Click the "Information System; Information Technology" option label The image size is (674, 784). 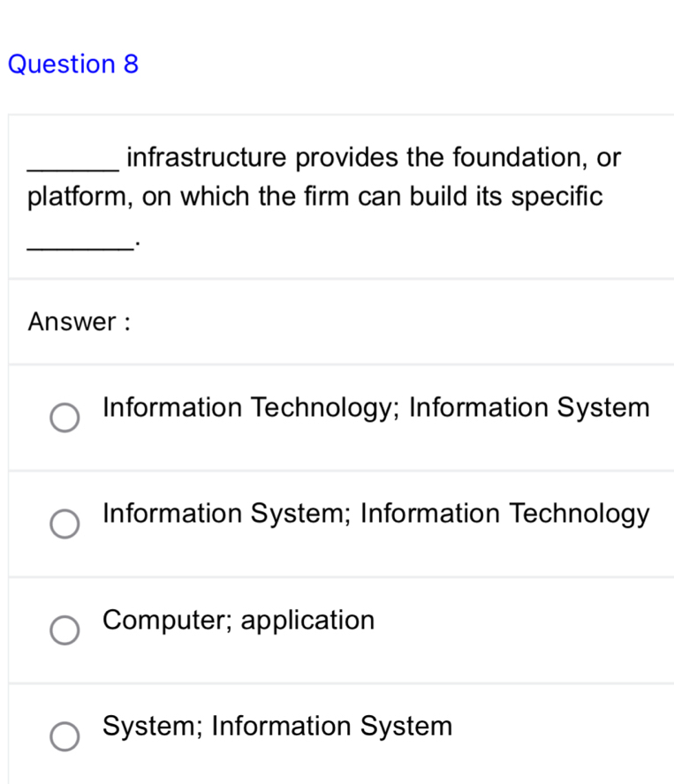(376, 514)
